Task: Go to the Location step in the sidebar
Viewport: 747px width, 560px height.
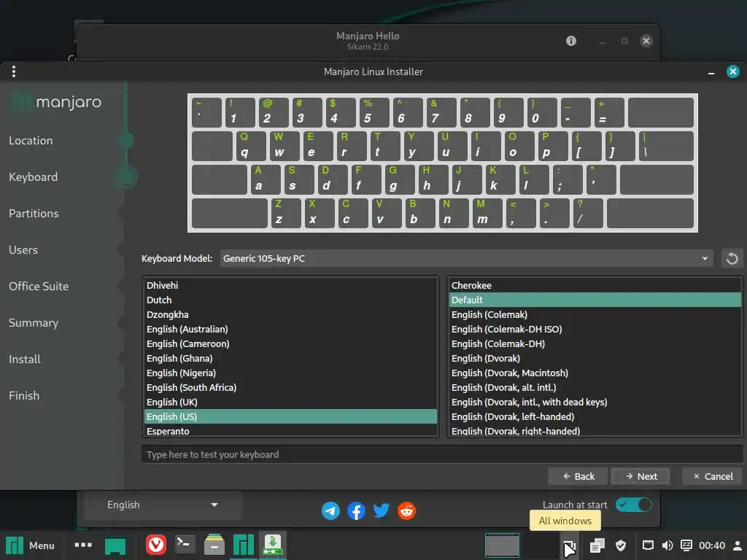Action: tap(31, 141)
